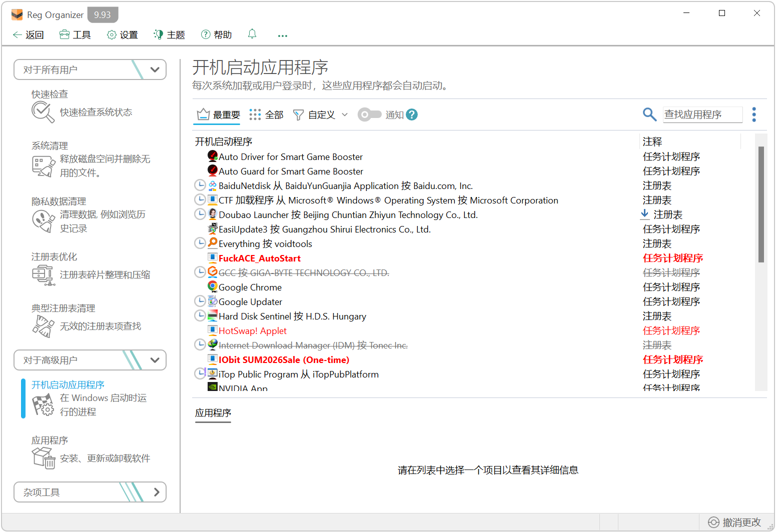The image size is (776, 532).
Task: Go back with 返回
Action: (x=29, y=34)
